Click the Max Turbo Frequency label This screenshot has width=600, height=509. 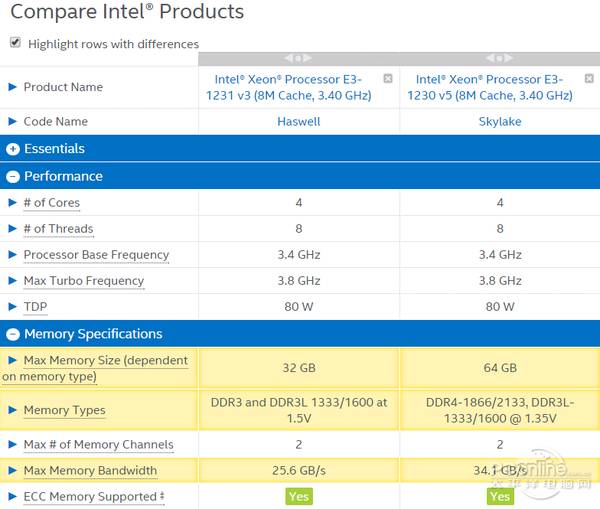tap(84, 281)
